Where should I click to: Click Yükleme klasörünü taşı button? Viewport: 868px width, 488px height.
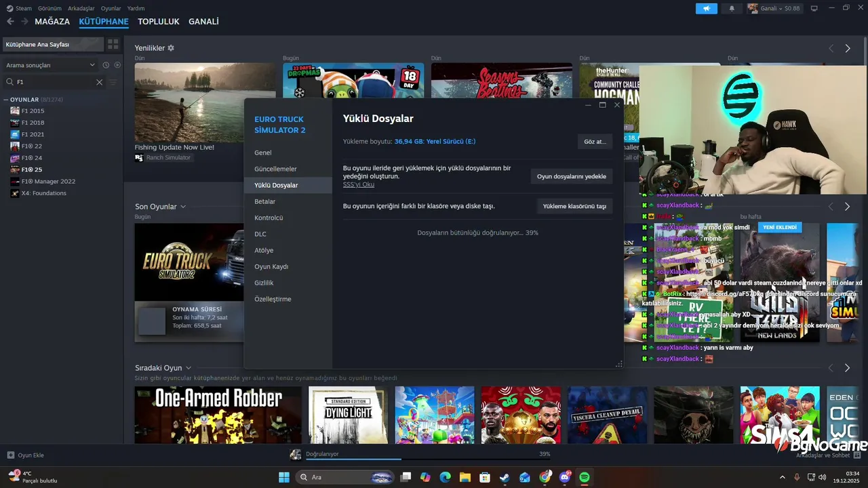(574, 206)
